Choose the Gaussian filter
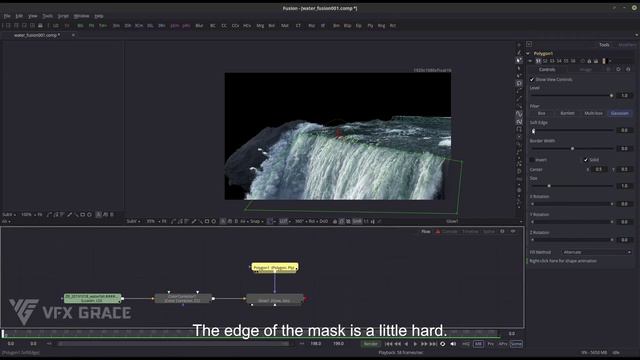This screenshot has width=640, height=360. pos(620,113)
